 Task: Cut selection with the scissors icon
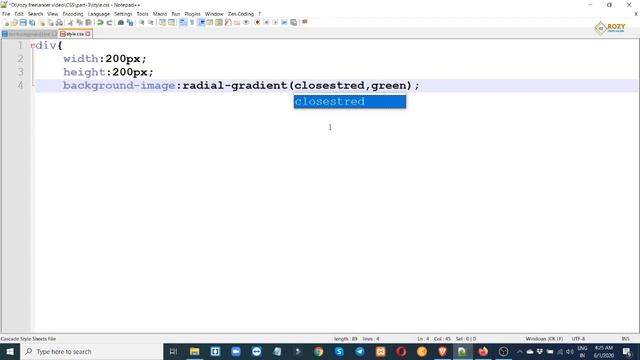70,22
